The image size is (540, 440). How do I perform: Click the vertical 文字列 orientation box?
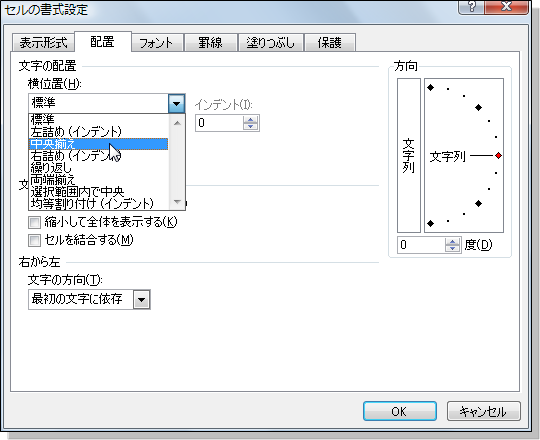[x=409, y=156]
